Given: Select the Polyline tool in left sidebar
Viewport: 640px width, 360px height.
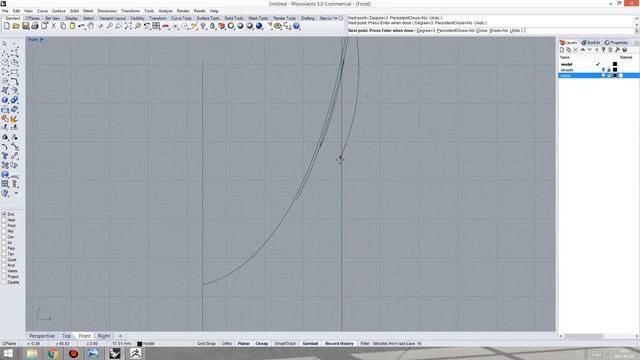Looking at the screenshot, I should 5,53.
